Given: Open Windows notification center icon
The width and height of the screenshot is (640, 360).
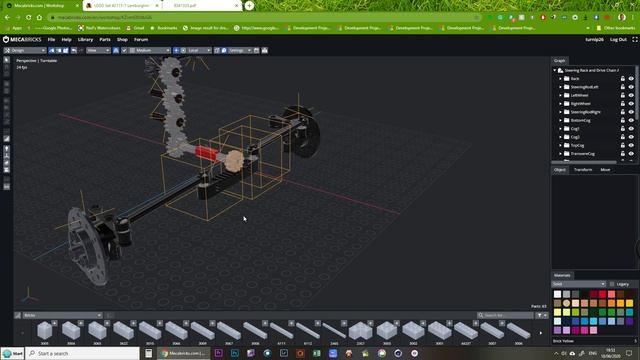Looking at the screenshot, I should pyautogui.click(x=629, y=353).
